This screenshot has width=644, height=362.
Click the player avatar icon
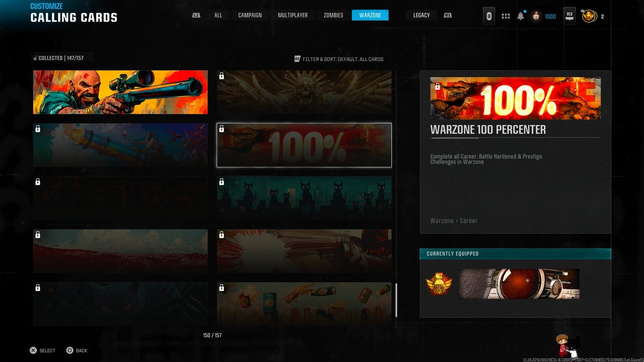(536, 16)
